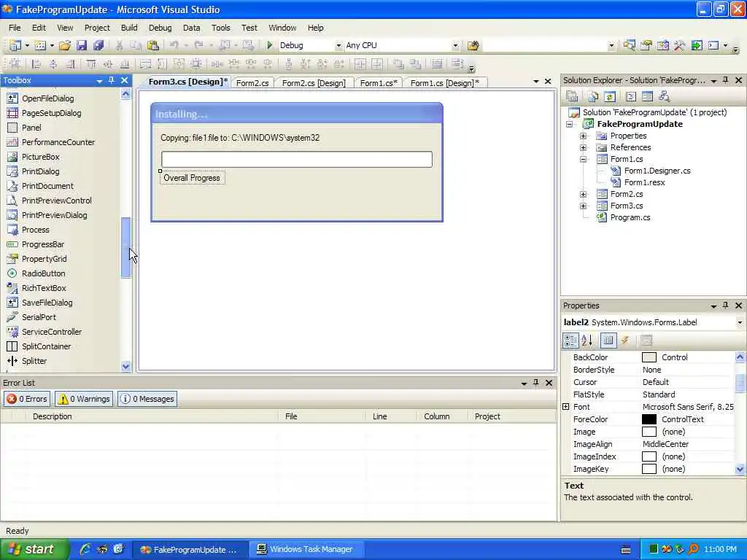Open Properties Window icon on main toolbar

(x=646, y=45)
